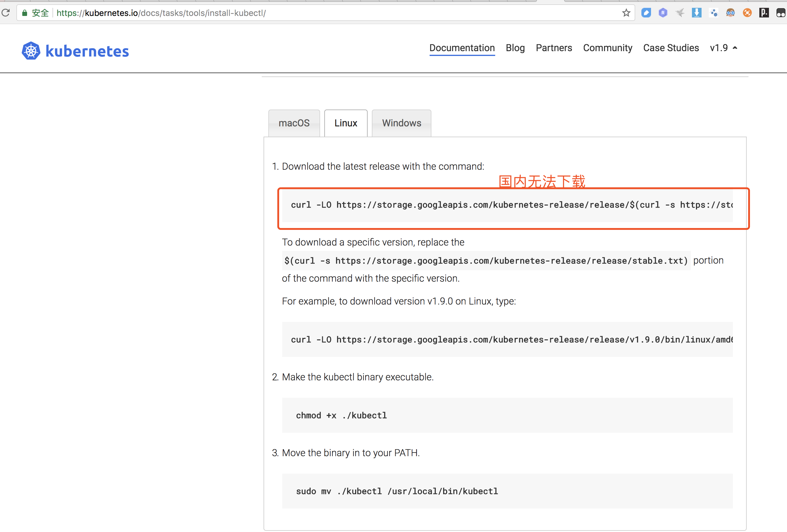
Task: Open the purple hexagon R extension
Action: (x=663, y=13)
